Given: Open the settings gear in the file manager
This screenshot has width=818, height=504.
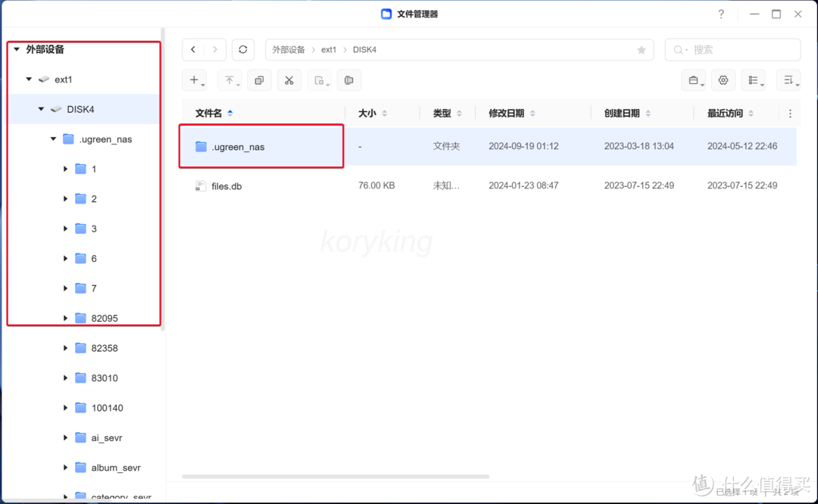Looking at the screenshot, I should tap(723, 79).
